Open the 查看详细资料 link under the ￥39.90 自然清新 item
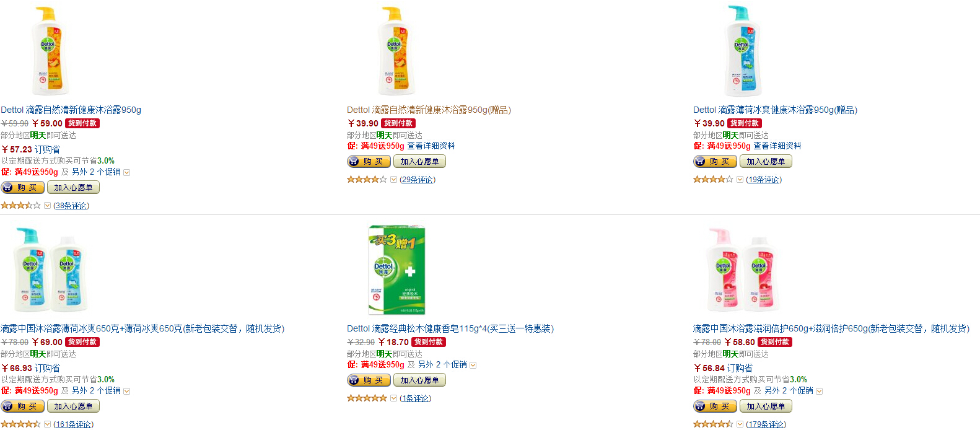Viewport: 980px width, 430px height. click(x=431, y=146)
